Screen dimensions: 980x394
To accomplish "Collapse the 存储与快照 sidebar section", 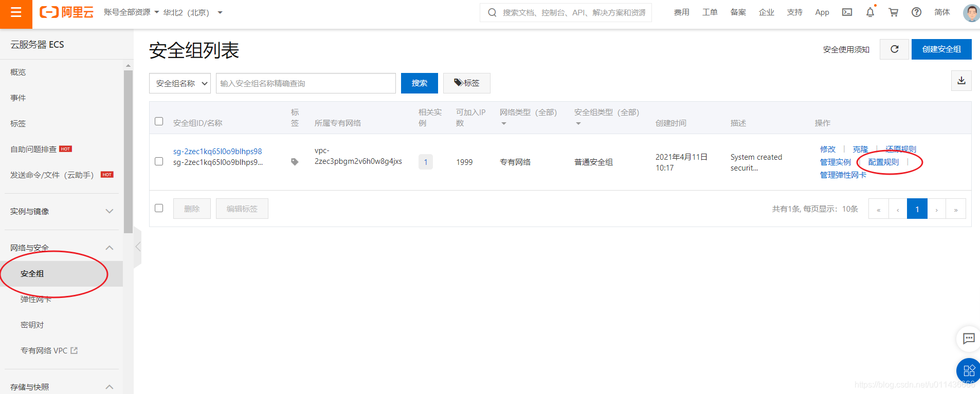I will coord(62,387).
